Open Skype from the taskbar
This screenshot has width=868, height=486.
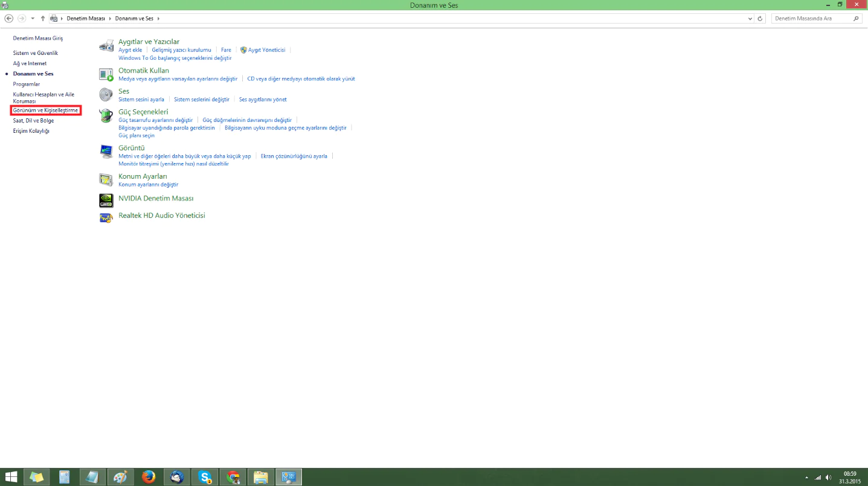tap(204, 476)
